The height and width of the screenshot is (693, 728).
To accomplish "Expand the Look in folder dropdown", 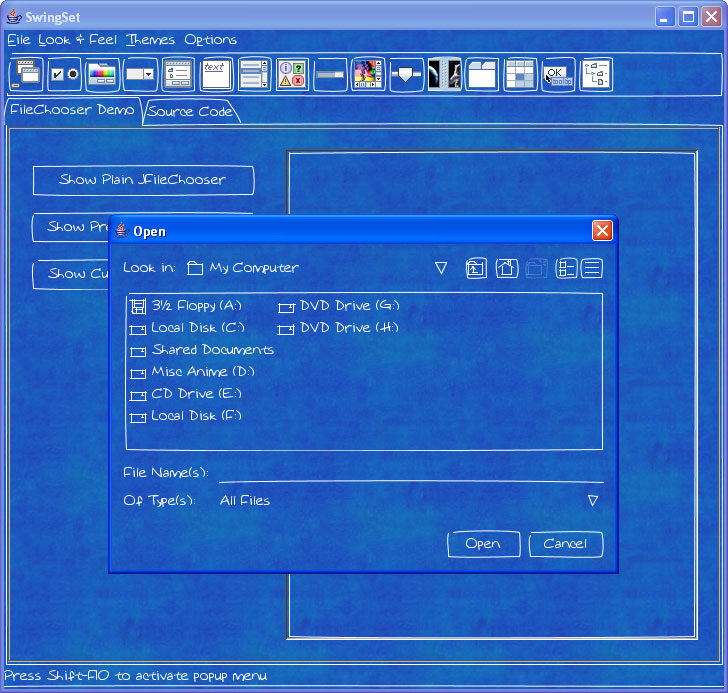I will tap(440, 268).
